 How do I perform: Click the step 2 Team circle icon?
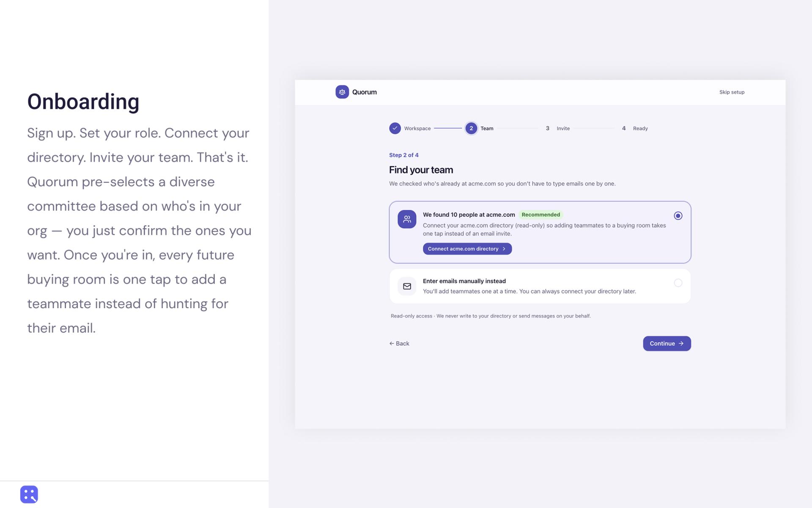[x=471, y=128]
